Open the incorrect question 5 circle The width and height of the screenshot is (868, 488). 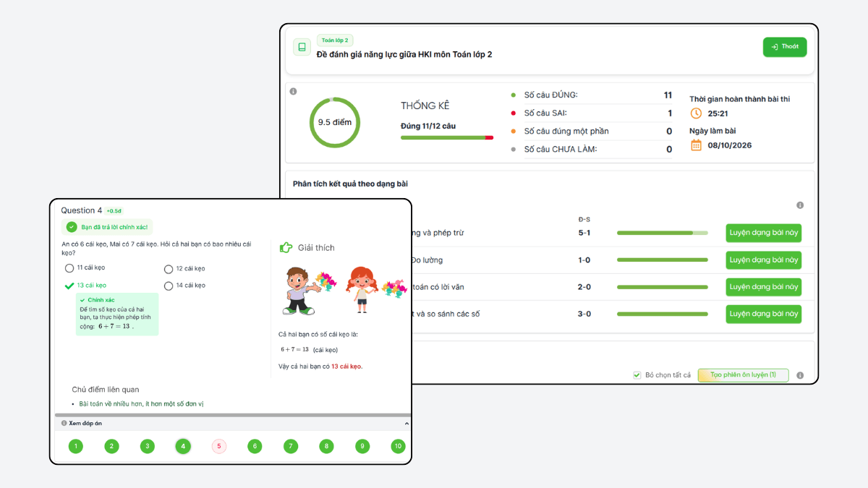click(219, 447)
